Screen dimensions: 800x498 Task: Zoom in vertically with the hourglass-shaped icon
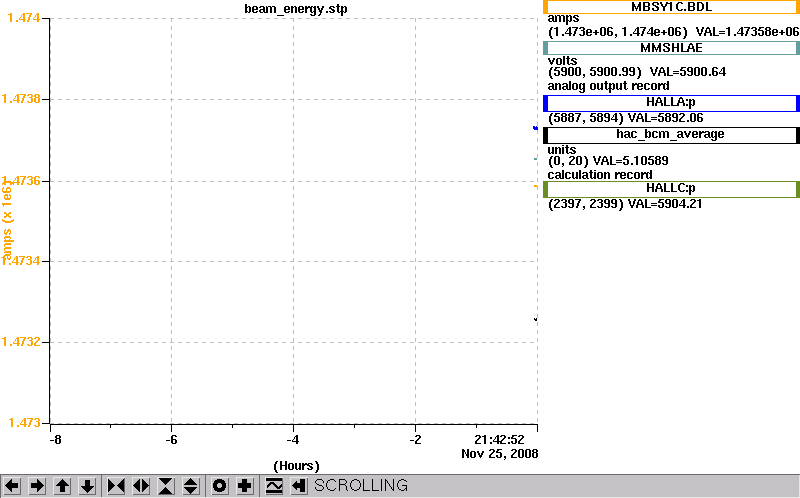click(166, 486)
